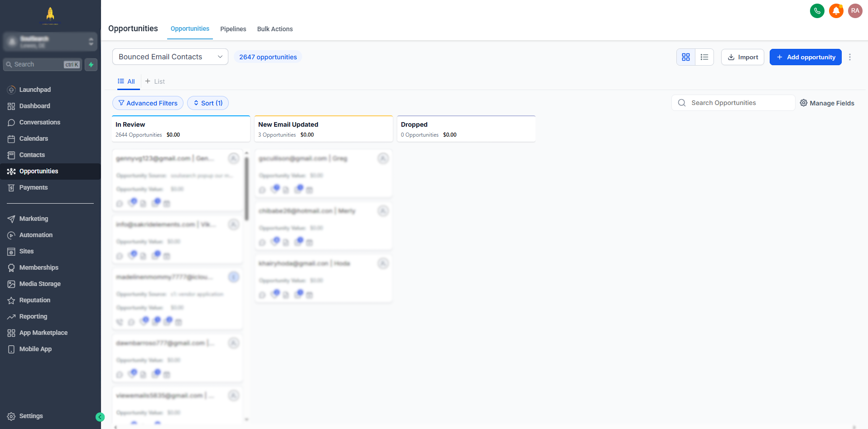Click the green phone dialer icon
Image resolution: width=868 pixels, height=429 pixels.
[817, 11]
